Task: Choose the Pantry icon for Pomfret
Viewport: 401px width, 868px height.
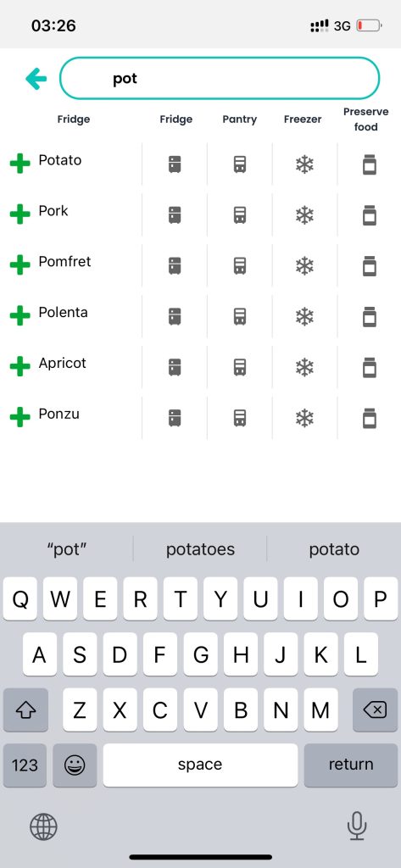Action: (x=240, y=265)
